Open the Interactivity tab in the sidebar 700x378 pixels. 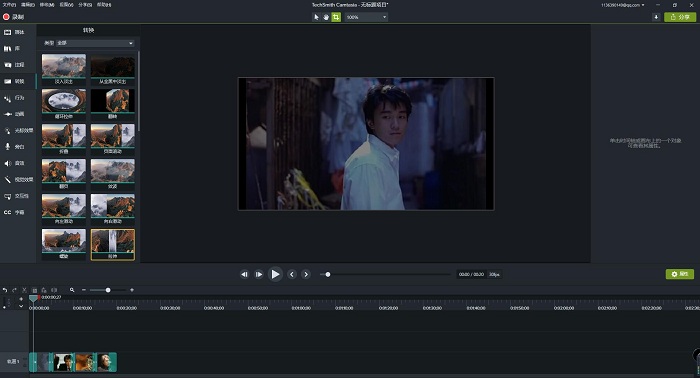(18, 196)
